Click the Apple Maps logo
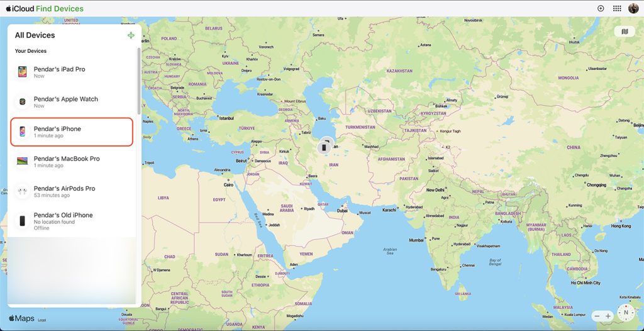This screenshot has height=331, width=644. pyautogui.click(x=21, y=319)
